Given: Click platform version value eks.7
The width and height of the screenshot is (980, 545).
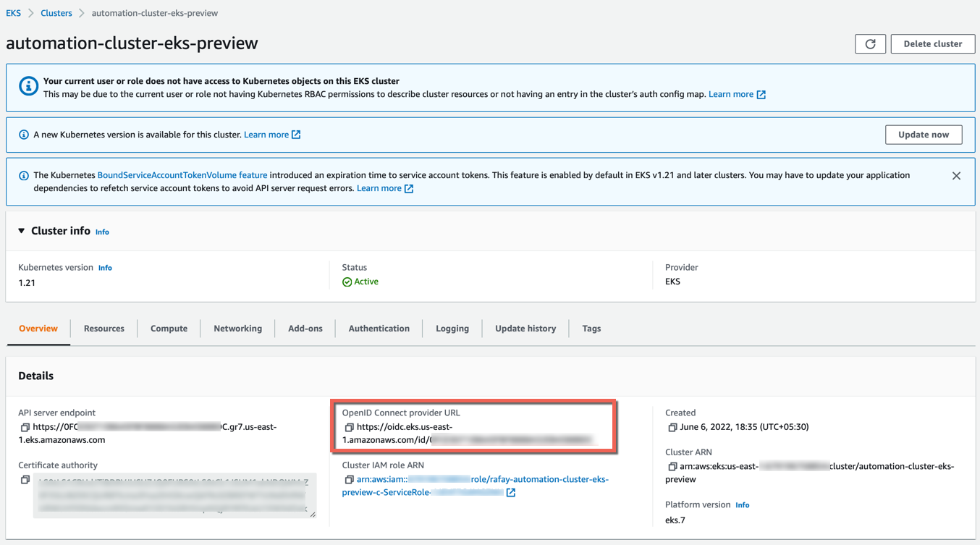Looking at the screenshot, I should tap(675, 520).
